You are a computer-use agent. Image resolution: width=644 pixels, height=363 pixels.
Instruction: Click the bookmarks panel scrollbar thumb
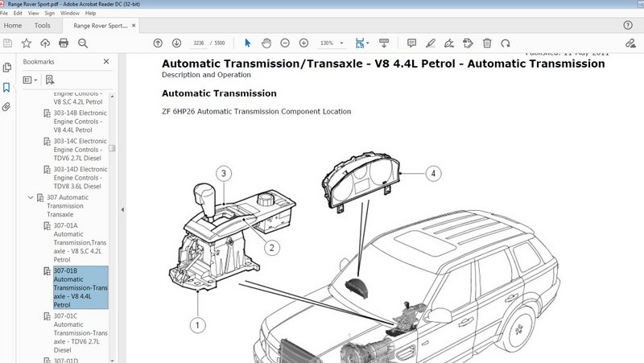(x=112, y=148)
